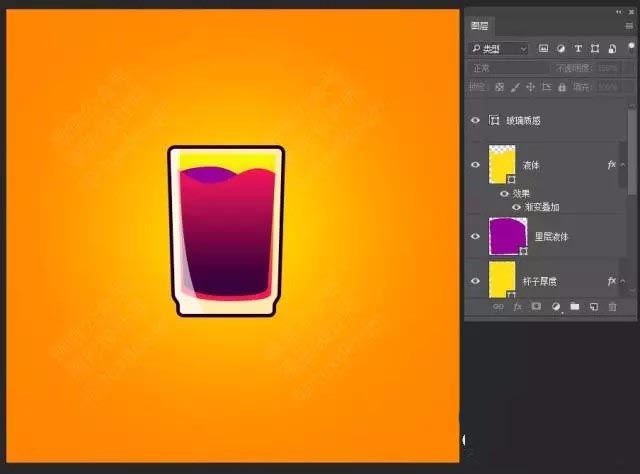Open the add layer style fx button
The image size is (640, 474).
[x=518, y=307]
